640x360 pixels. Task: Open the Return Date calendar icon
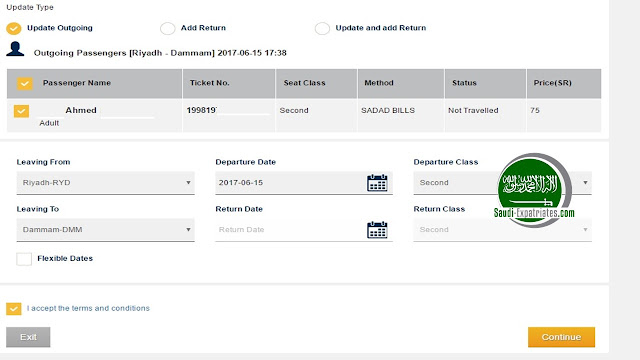pyautogui.click(x=377, y=230)
